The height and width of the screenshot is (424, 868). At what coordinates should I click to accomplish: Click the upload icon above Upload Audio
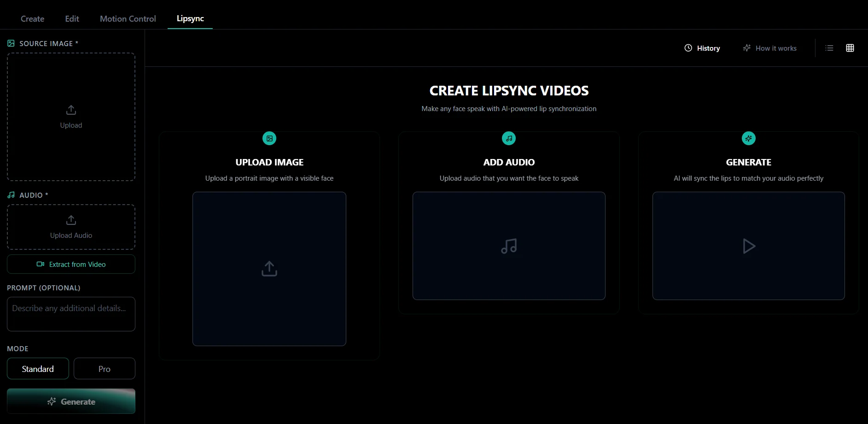(x=71, y=220)
